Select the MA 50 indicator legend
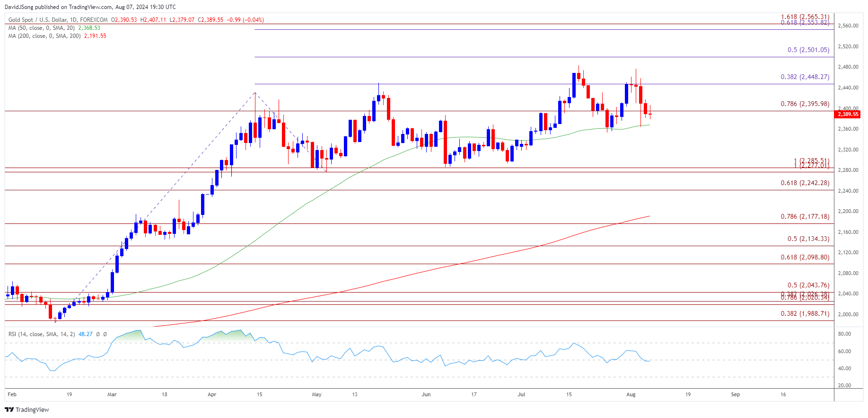868x418 pixels. (42, 28)
